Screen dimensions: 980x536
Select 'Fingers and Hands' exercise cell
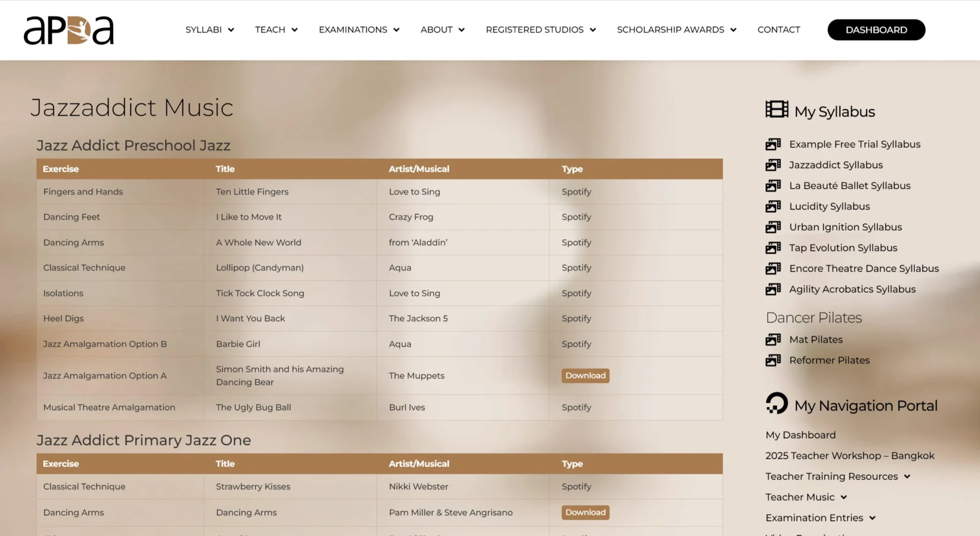click(120, 192)
